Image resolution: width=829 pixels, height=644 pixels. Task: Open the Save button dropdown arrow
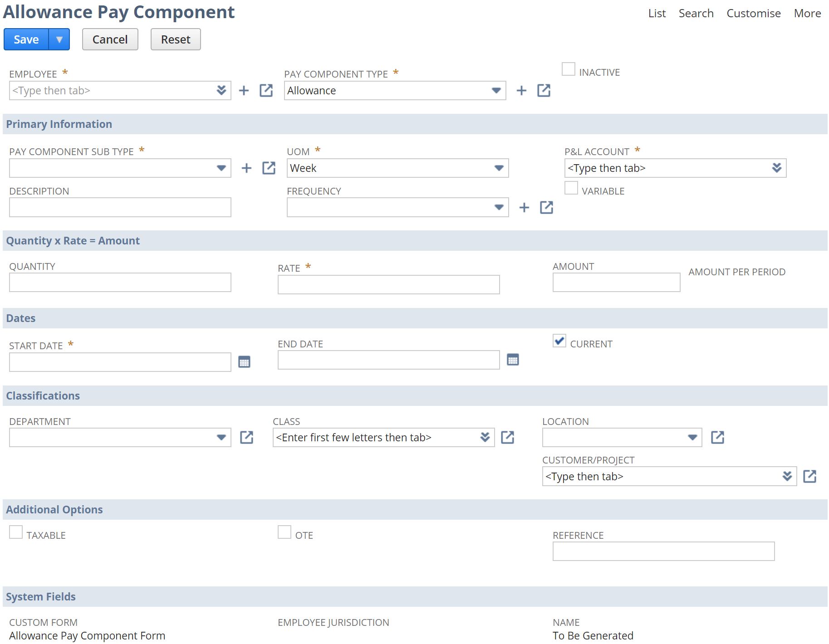click(59, 39)
